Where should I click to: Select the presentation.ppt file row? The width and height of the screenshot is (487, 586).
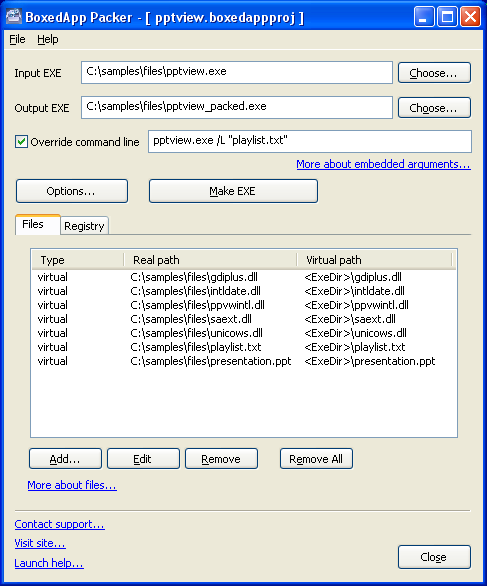[x=244, y=361]
